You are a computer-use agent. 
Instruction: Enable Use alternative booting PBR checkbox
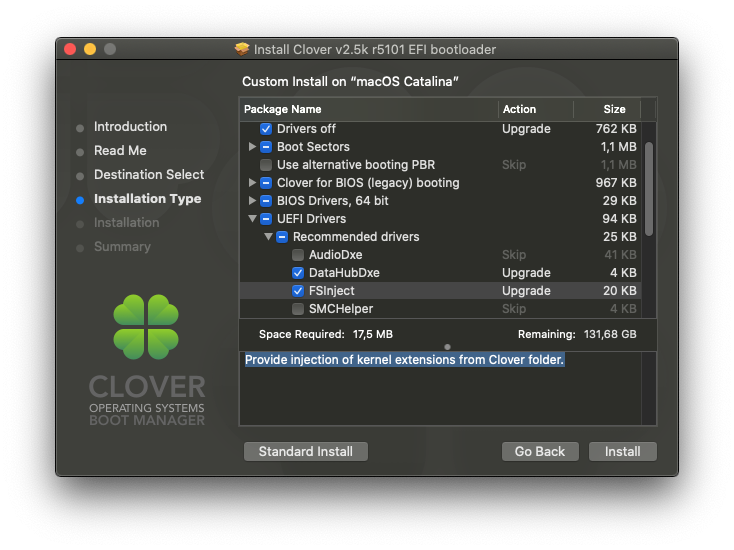click(x=266, y=165)
